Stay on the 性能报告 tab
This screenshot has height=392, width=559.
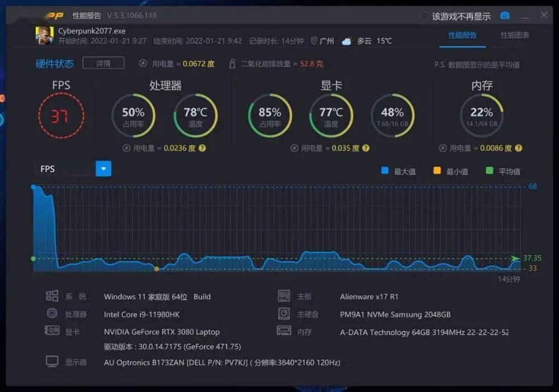(x=463, y=35)
